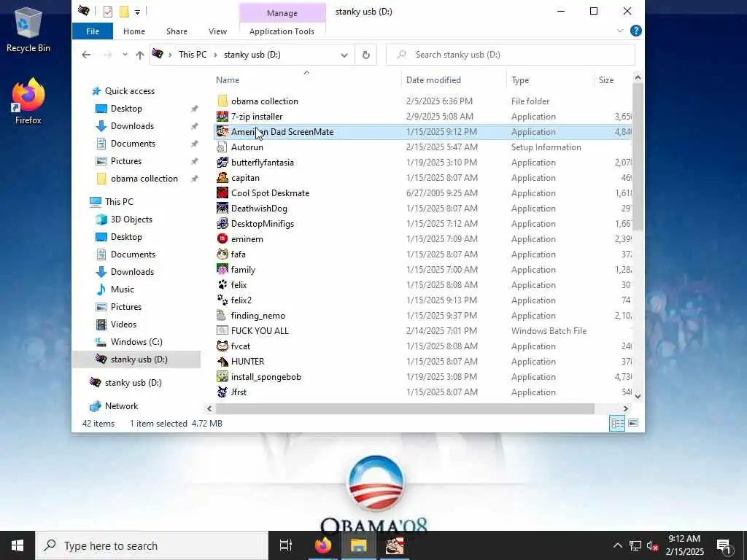The image size is (747, 560).
Task: Open Downloads under Quick access
Action: coord(132,126)
